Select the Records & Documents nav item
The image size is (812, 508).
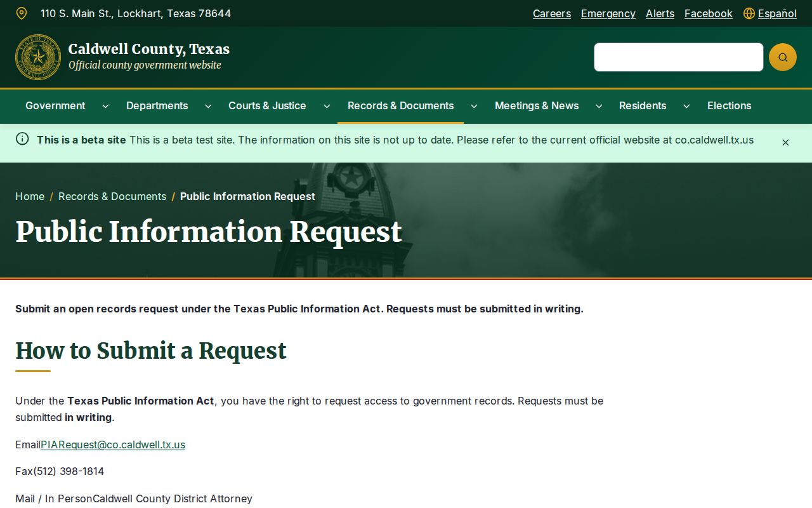pos(400,106)
